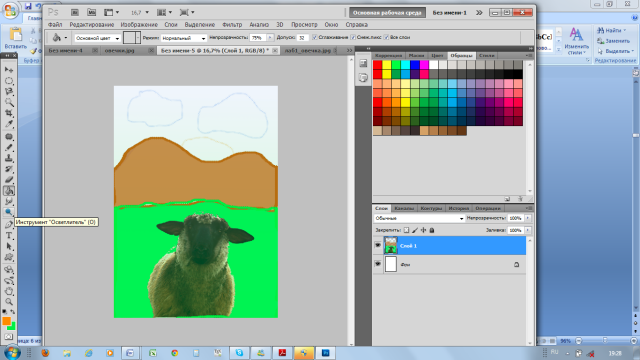Open the Фильтр menu
This screenshot has height=360, width=640.
click(x=232, y=25)
